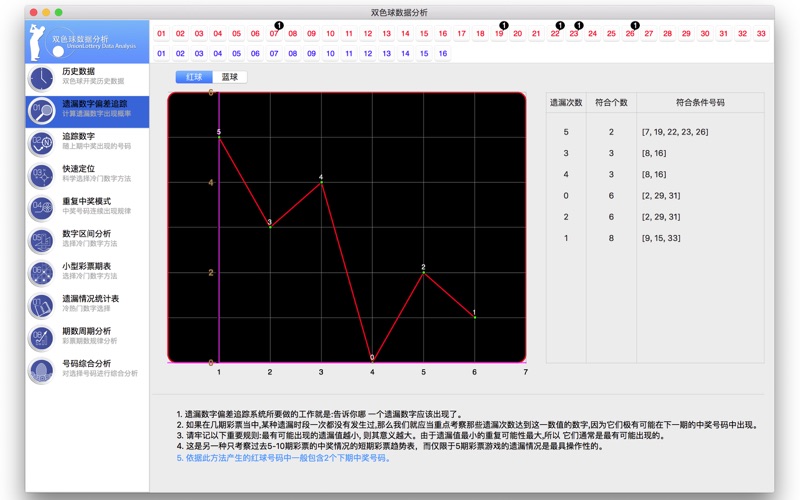Open the 历史数据 clock icon
800x500 pixels.
click(41, 79)
